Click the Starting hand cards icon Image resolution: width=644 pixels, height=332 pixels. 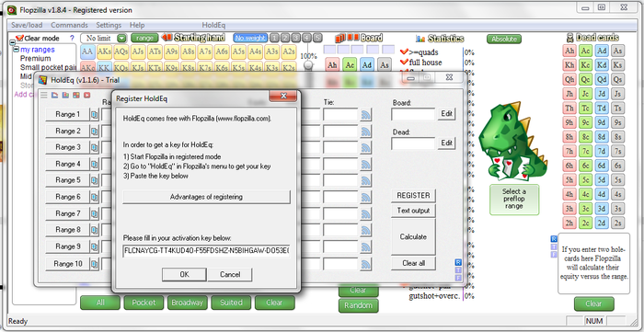click(x=167, y=38)
